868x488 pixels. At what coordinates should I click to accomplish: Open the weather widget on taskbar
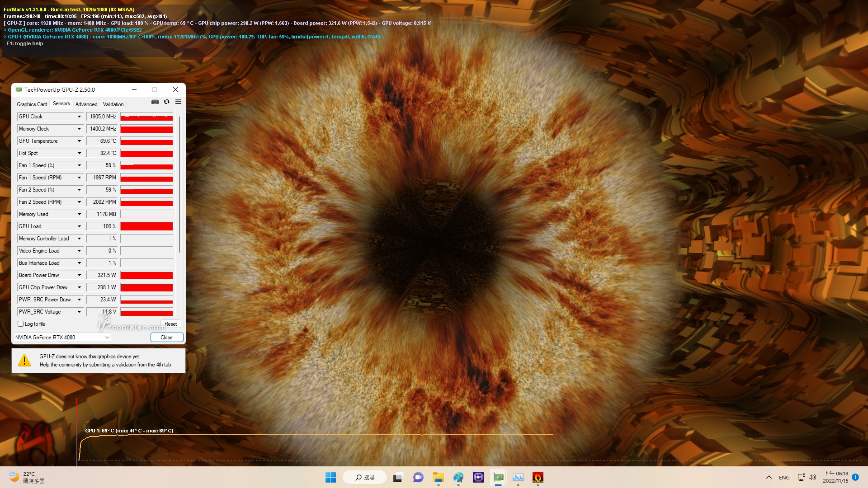click(x=27, y=477)
